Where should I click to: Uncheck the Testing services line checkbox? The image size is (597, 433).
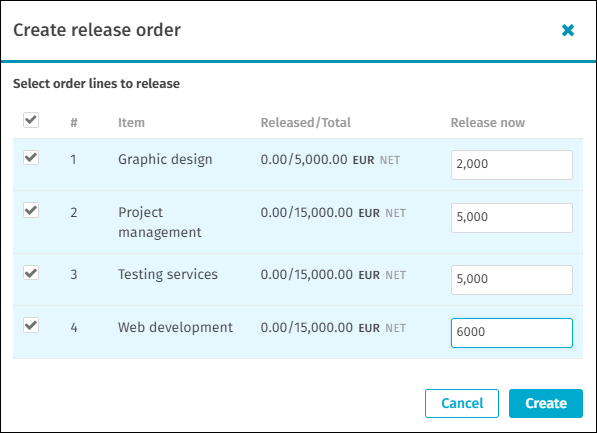(31, 273)
